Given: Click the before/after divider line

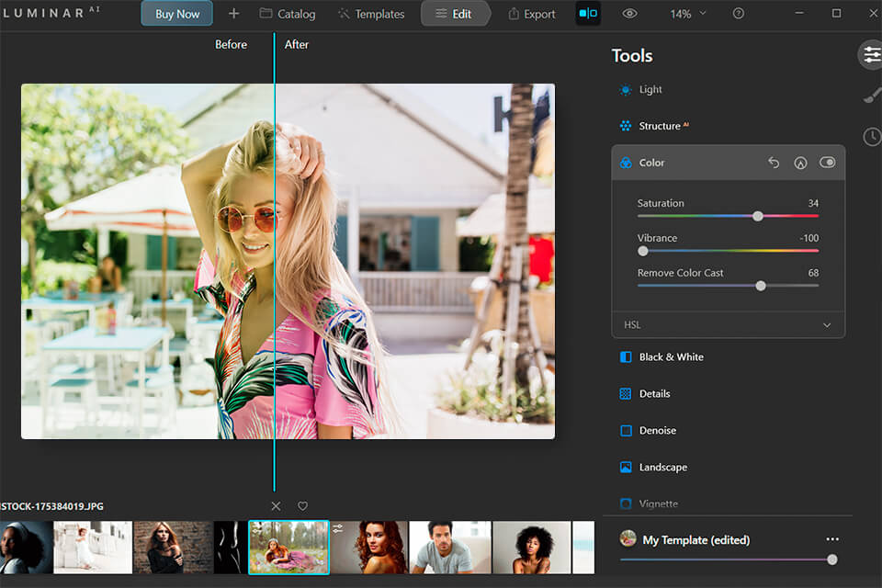Looking at the screenshot, I should point(275,262).
